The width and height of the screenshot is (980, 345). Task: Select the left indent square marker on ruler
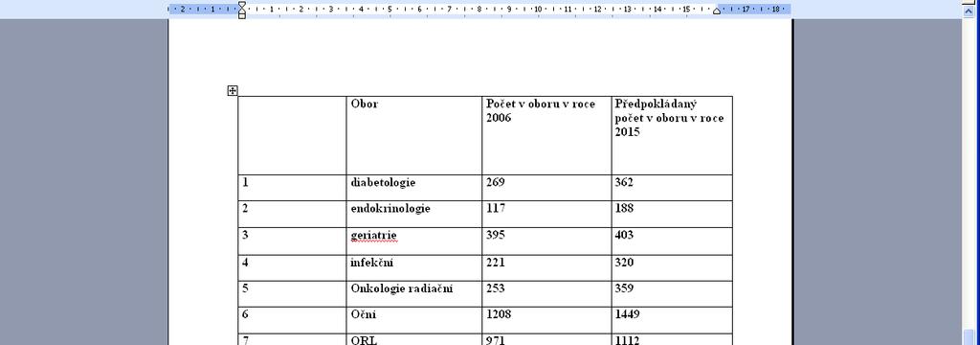tap(242, 15)
